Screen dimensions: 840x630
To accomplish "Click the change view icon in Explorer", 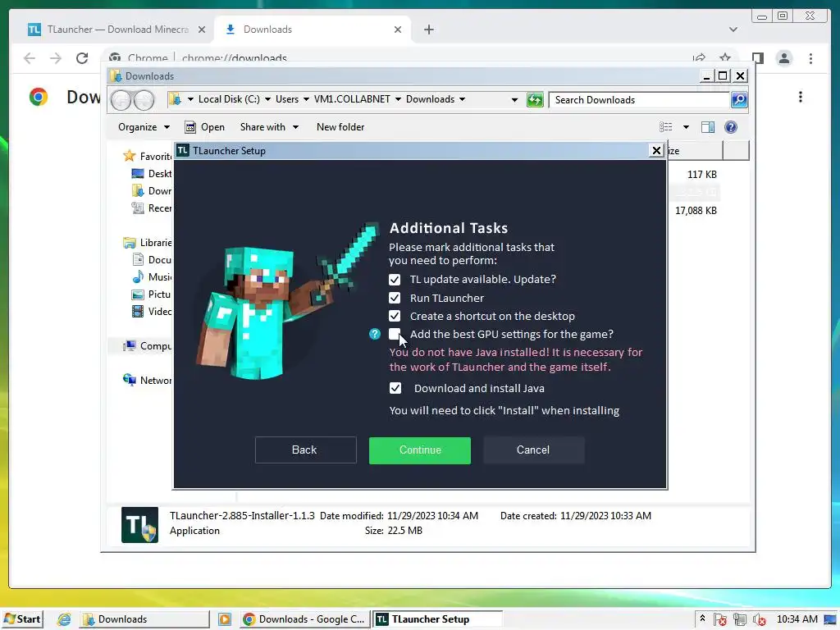I will (x=666, y=127).
